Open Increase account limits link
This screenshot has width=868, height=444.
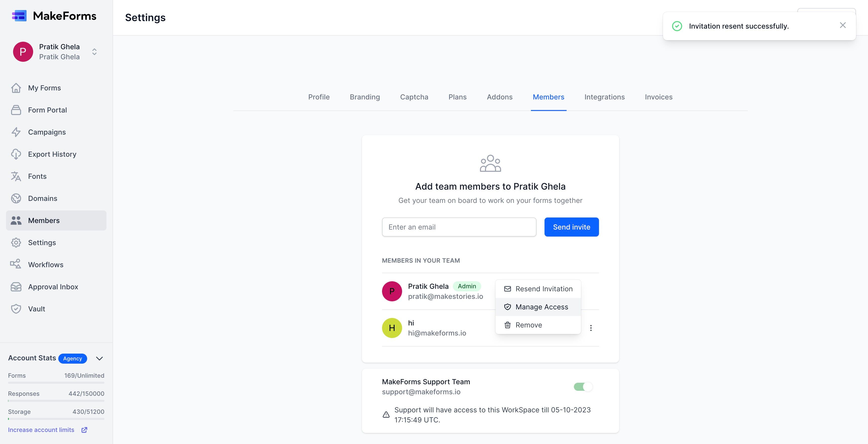(41, 430)
